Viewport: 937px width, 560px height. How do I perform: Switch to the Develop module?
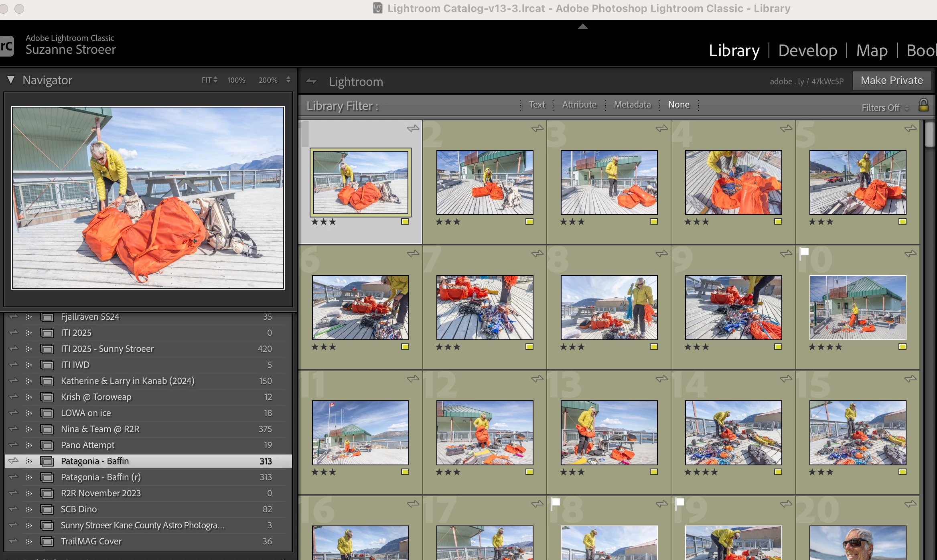(x=807, y=51)
